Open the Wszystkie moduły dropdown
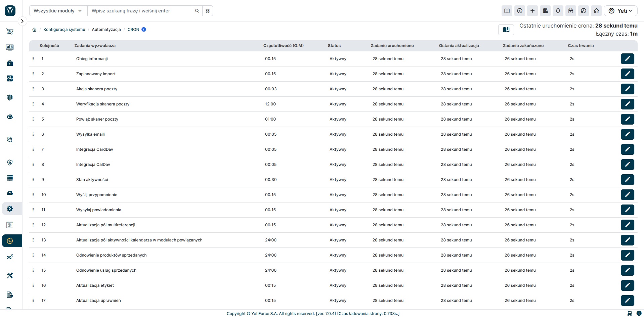Viewport: 644px width, 317px height. 58,11
